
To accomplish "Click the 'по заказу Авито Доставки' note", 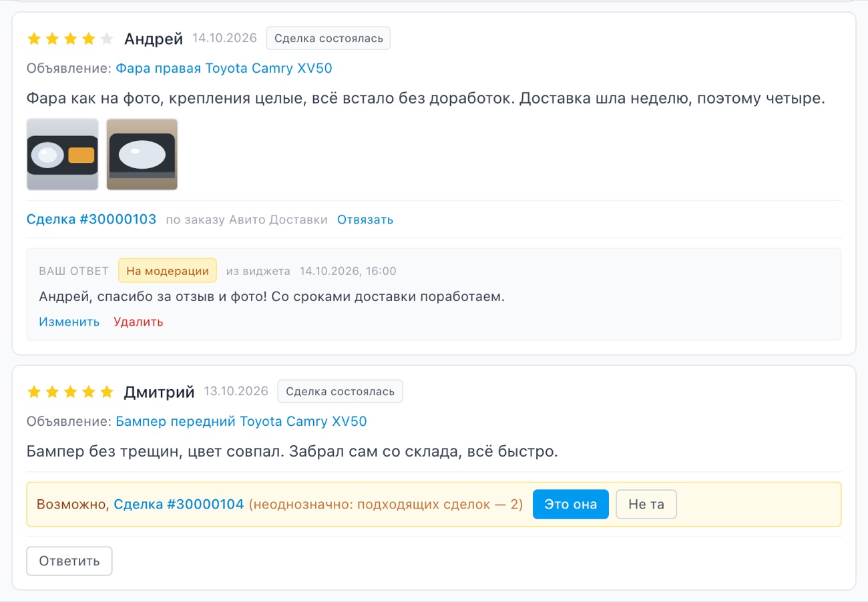I will click(x=246, y=220).
